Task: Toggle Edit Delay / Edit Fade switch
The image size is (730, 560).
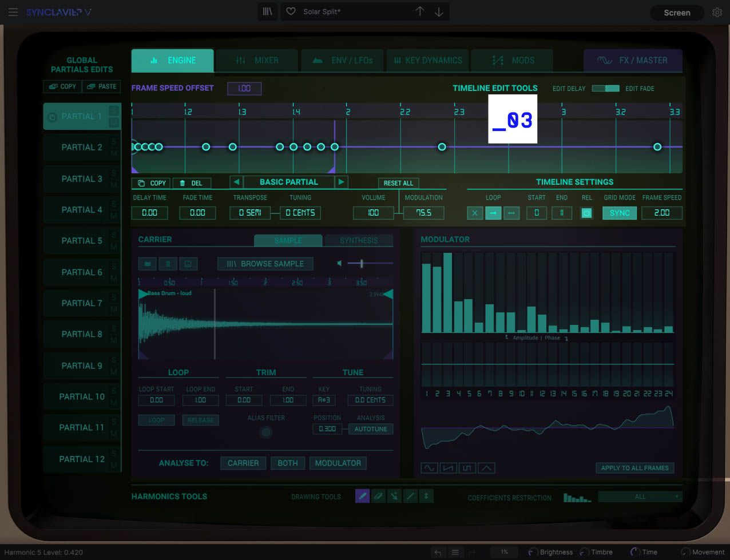Action: [x=605, y=88]
